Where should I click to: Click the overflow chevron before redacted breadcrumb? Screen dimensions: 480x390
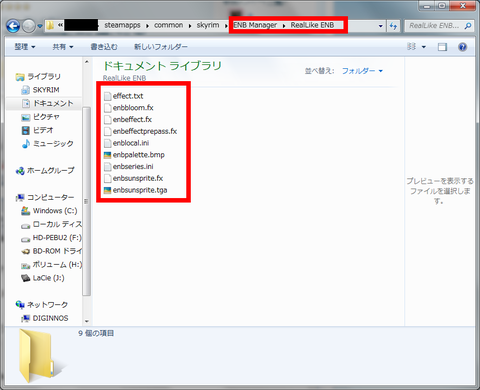[x=60, y=26]
